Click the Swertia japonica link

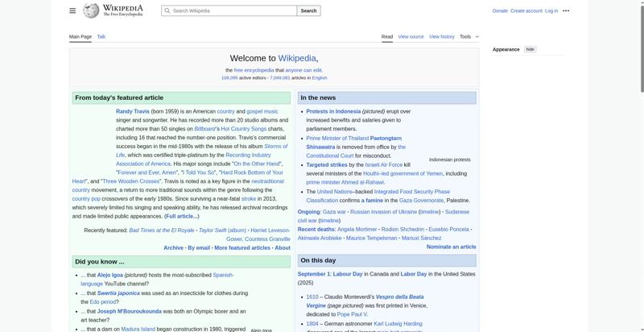coord(118,293)
